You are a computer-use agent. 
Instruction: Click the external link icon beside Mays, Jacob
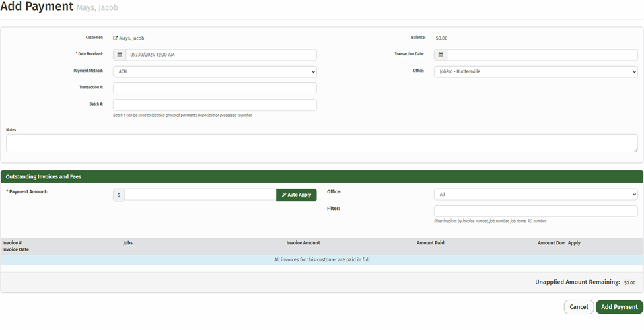coord(116,38)
